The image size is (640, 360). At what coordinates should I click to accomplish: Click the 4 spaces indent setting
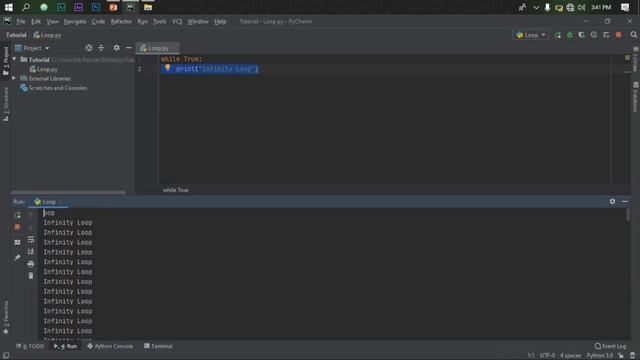click(x=570, y=356)
